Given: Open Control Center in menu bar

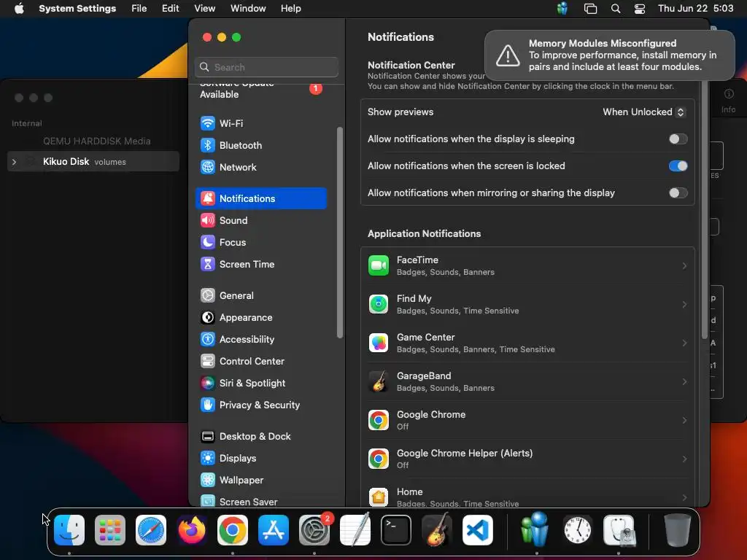Looking at the screenshot, I should (639, 9).
